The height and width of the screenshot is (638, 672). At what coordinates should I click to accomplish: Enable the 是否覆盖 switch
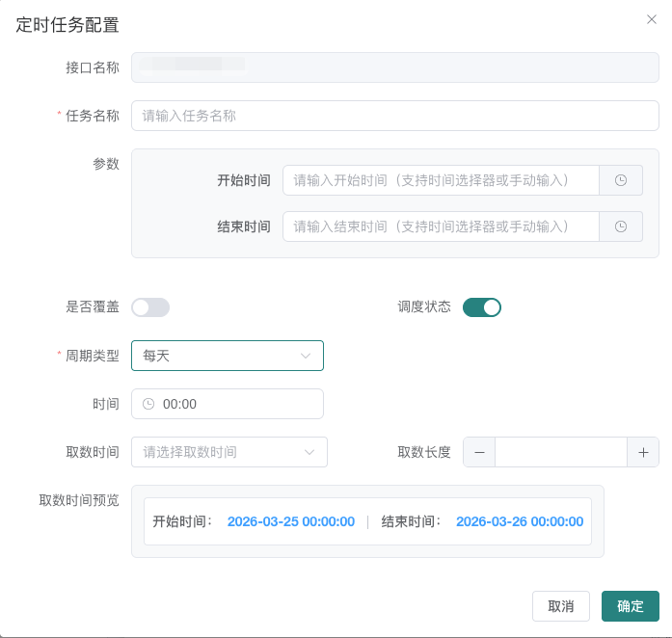[x=150, y=307]
